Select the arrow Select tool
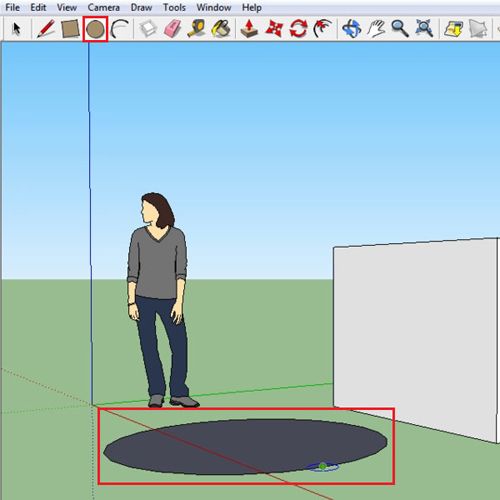Image resolution: width=500 pixels, height=500 pixels. (16, 29)
